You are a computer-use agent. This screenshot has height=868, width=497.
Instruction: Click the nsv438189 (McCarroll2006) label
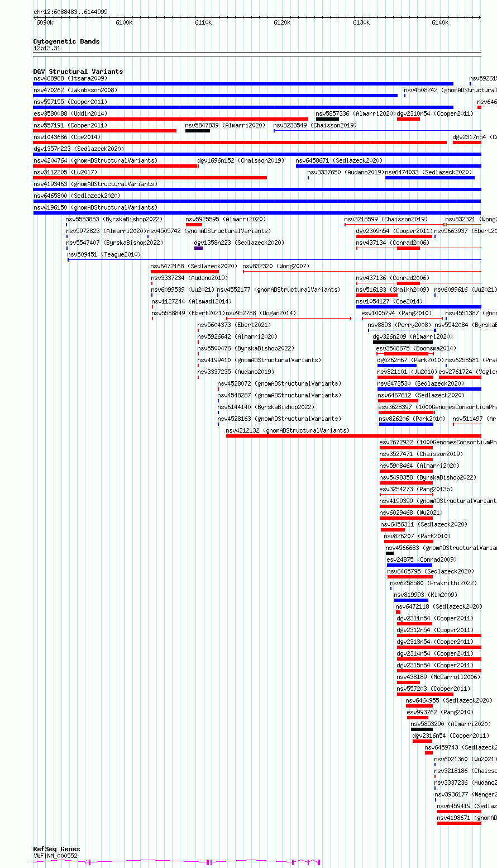point(438,677)
